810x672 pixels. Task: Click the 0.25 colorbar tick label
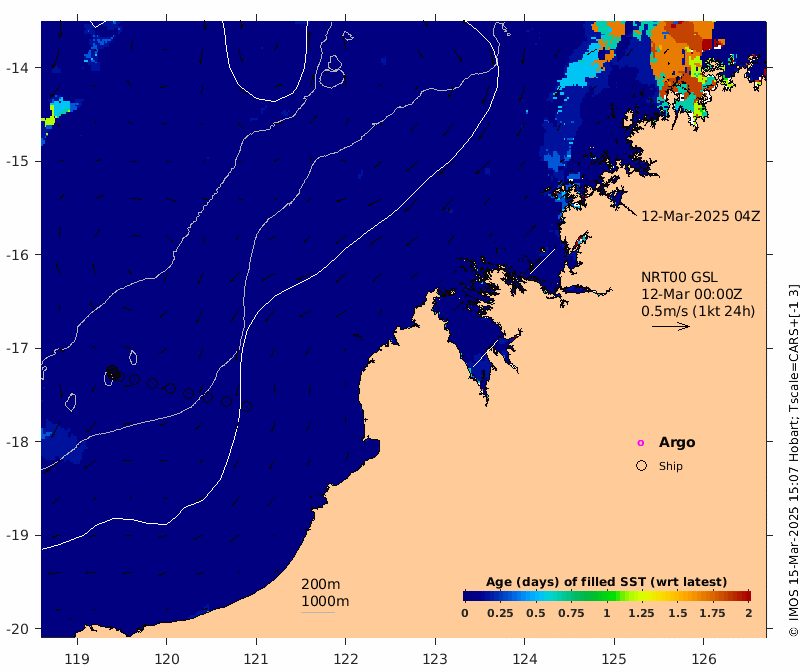point(500,613)
